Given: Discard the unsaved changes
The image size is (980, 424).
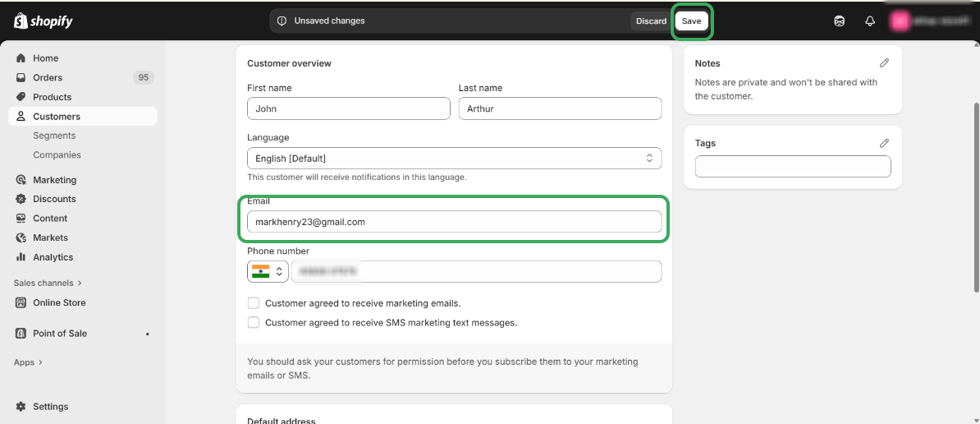Looking at the screenshot, I should tap(651, 21).
